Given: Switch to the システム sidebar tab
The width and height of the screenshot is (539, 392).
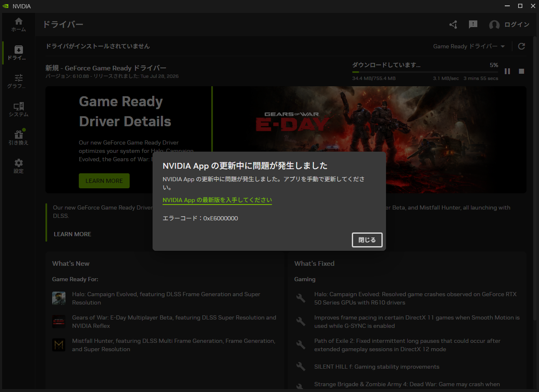Looking at the screenshot, I should [18, 110].
